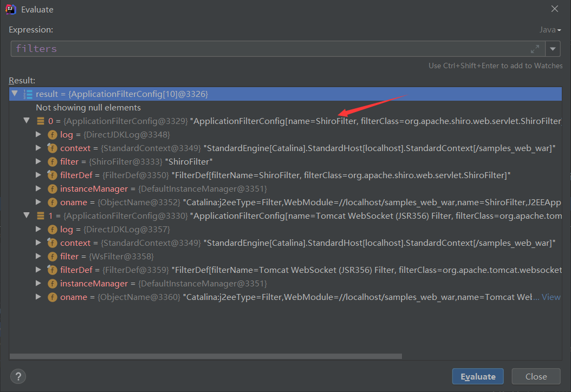Click field icon of log DirectJDKLog@3357
Screen dimensions: 571x392
point(53,230)
